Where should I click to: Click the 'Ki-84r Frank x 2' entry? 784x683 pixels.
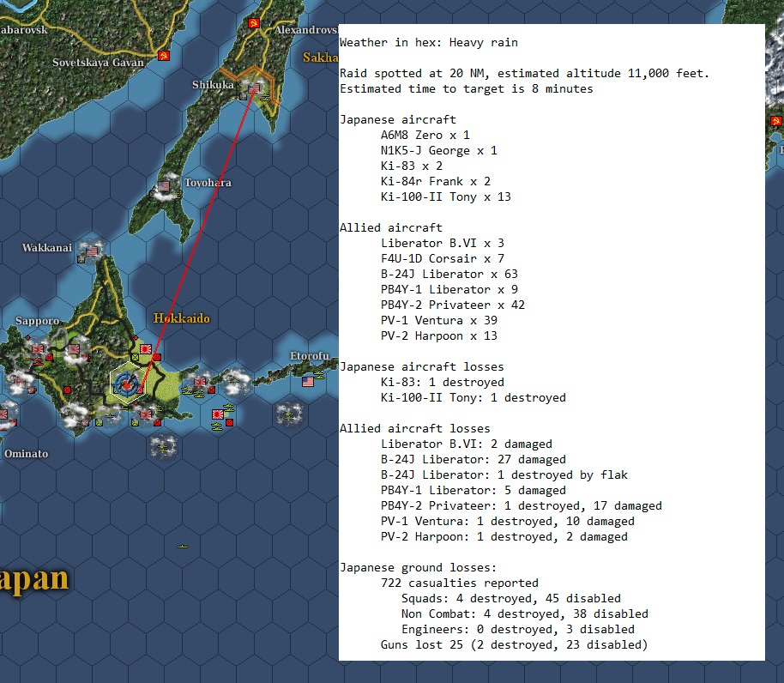pyautogui.click(x=436, y=182)
